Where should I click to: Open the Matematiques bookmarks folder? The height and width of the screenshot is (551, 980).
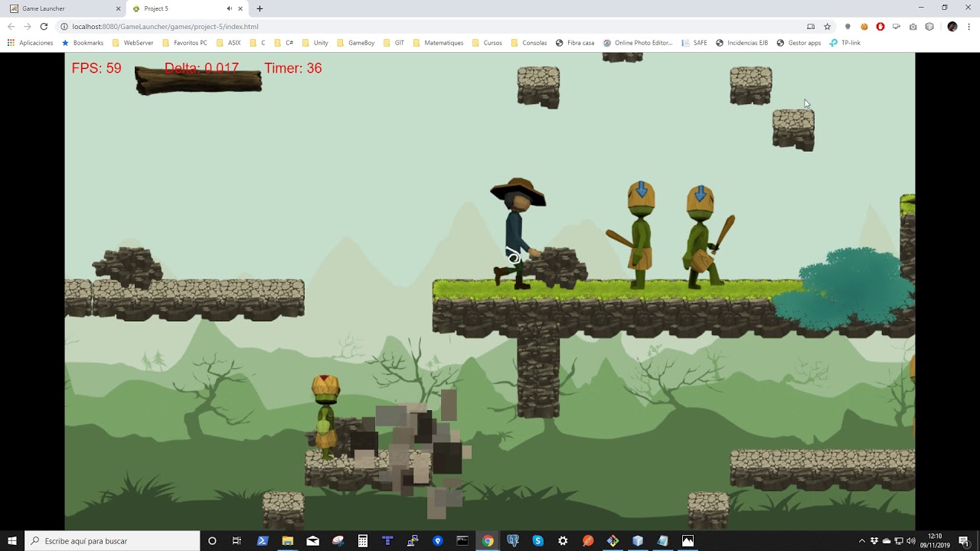point(437,43)
